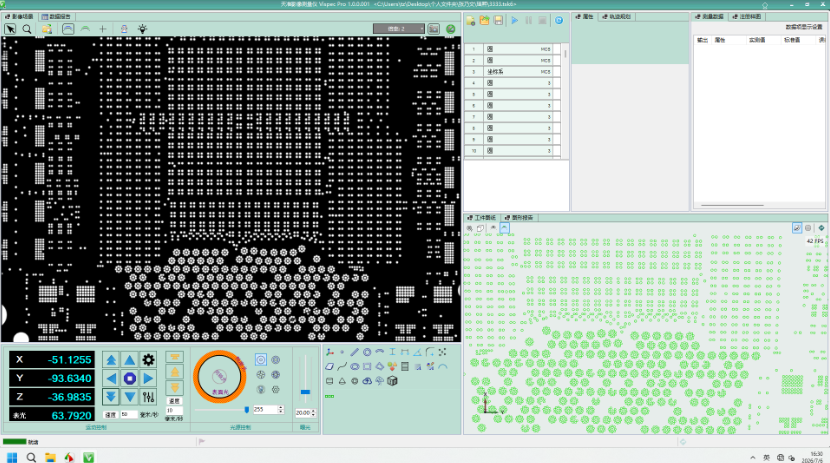Toggle the light mode to the right of the highlighted one
Image resolution: width=830 pixels, height=463 pixels.
coord(276,360)
